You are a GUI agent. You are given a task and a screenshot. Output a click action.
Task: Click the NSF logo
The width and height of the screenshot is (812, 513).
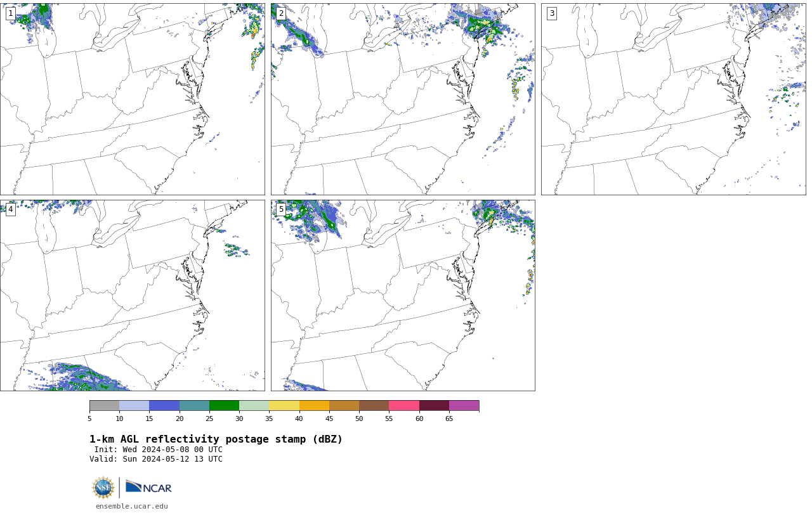103,488
